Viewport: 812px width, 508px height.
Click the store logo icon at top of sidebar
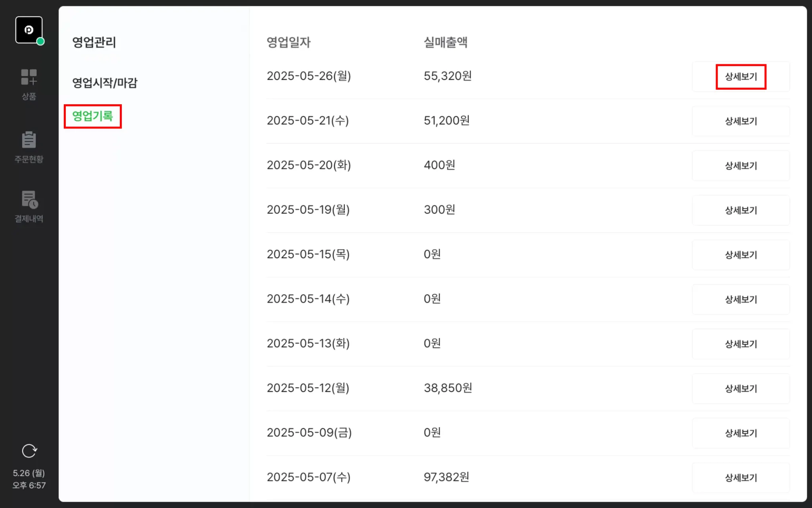tap(29, 30)
